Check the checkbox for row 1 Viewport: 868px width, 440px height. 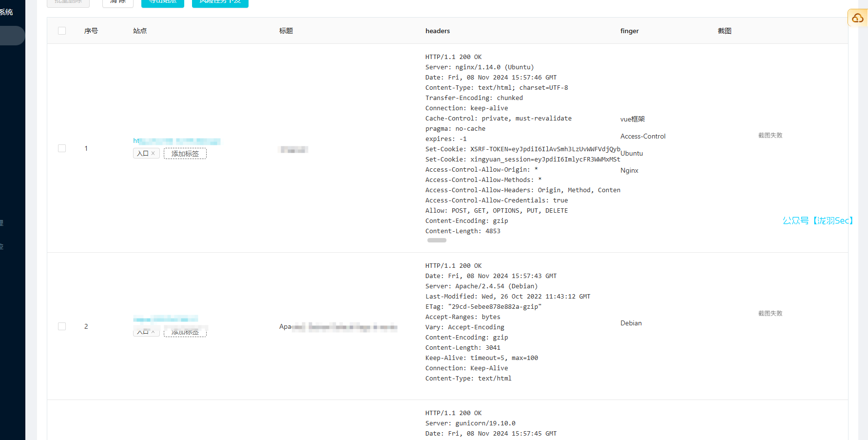tap(62, 148)
